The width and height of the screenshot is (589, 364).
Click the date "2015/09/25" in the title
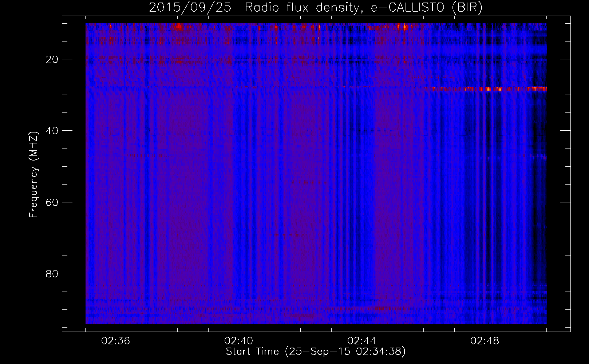tap(190, 7)
